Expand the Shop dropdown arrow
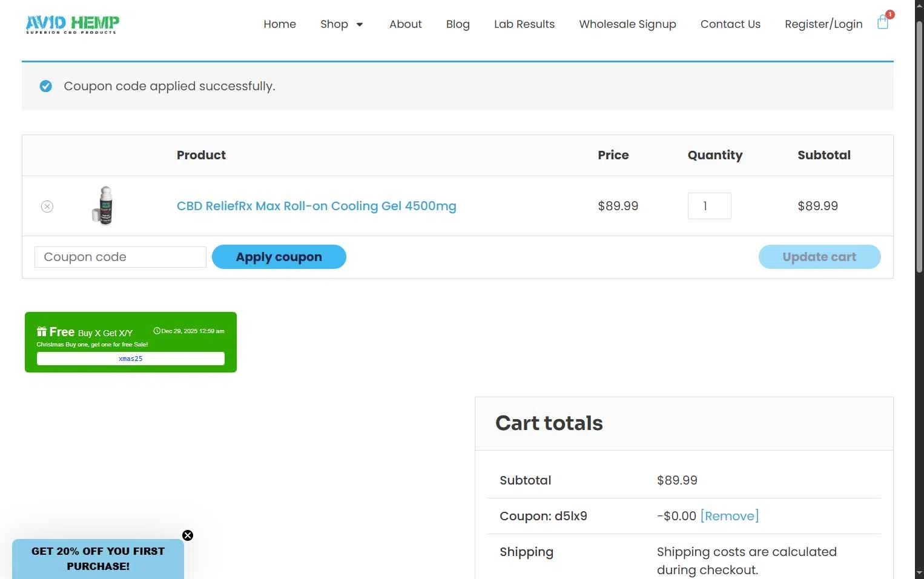924x579 pixels. coord(360,25)
